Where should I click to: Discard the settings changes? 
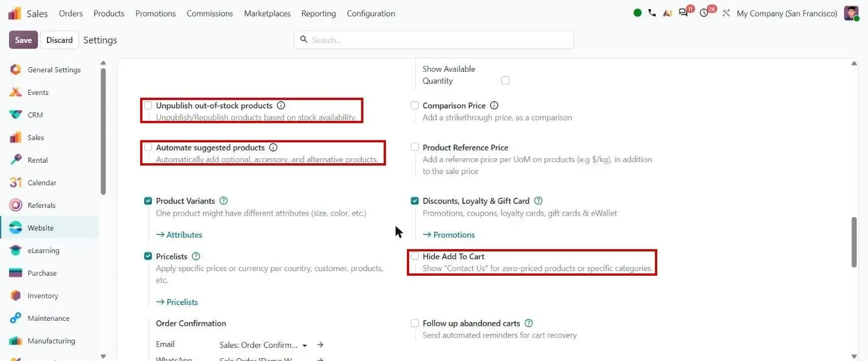(x=59, y=40)
